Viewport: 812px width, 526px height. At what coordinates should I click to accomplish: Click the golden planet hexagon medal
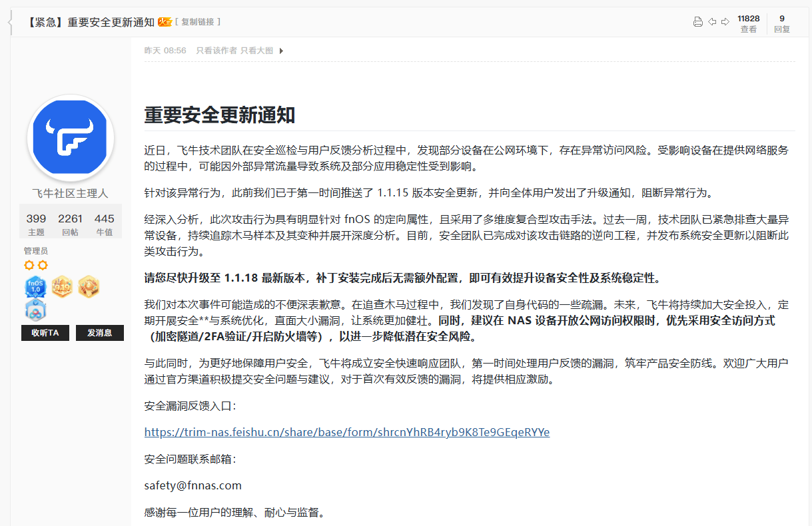89,287
